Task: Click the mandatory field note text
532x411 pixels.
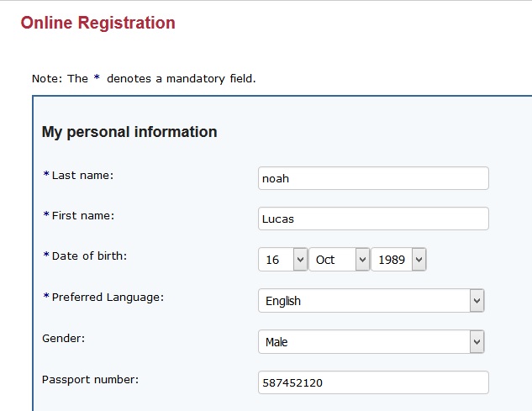Action: coord(143,78)
